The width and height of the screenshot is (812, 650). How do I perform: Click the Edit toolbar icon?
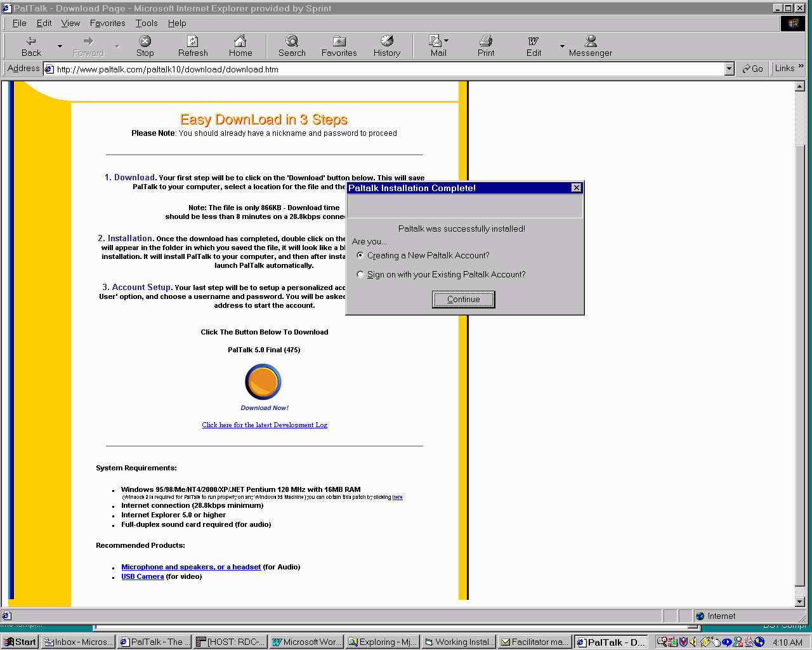click(534, 46)
